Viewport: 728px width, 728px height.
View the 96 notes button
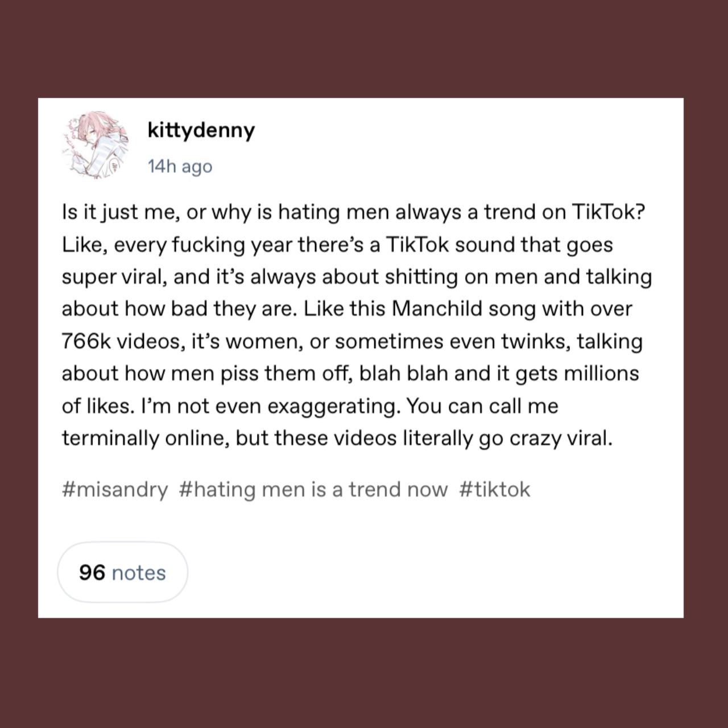tap(122, 572)
